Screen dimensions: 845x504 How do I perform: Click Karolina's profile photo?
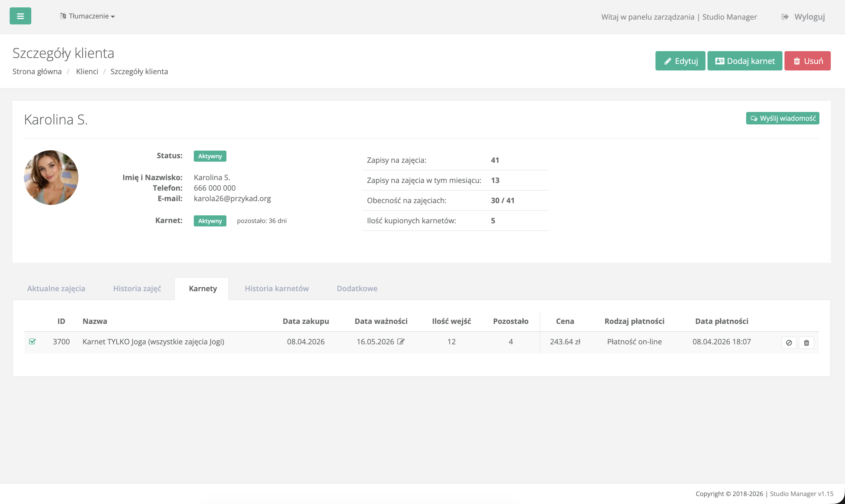[51, 177]
